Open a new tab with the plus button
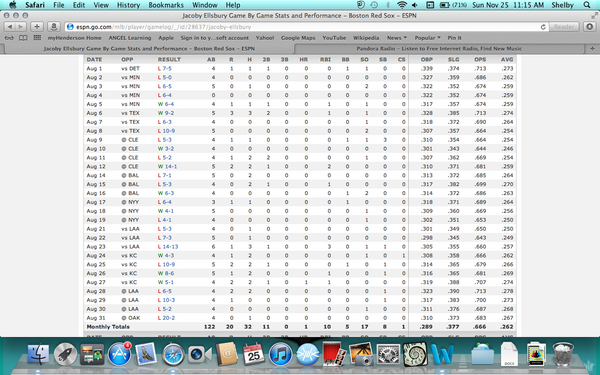 click(x=592, y=49)
